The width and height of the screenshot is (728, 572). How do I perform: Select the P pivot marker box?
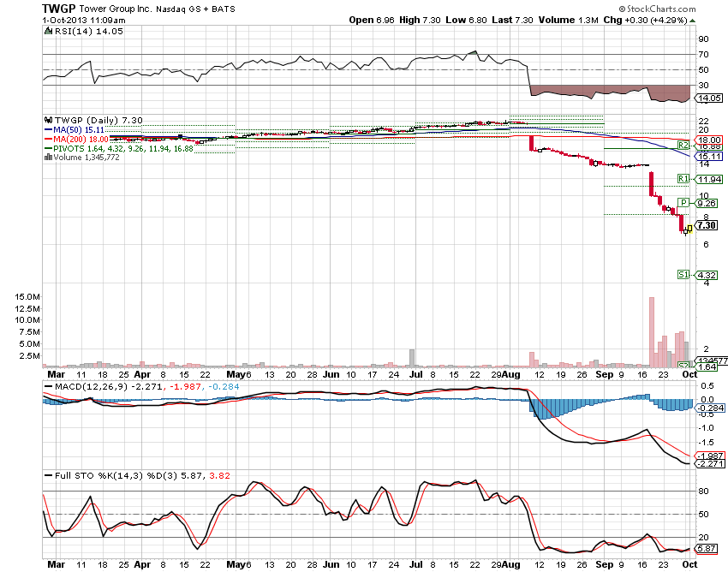point(683,202)
